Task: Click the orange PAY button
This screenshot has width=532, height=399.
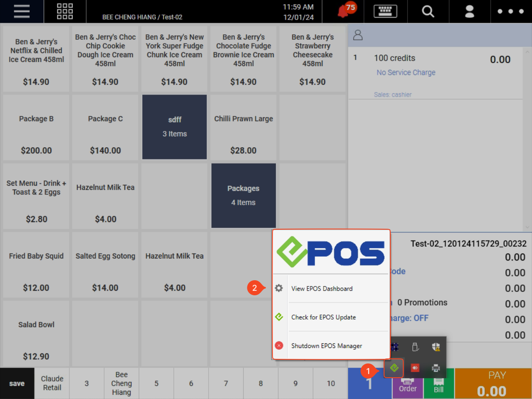Action: coord(493,384)
